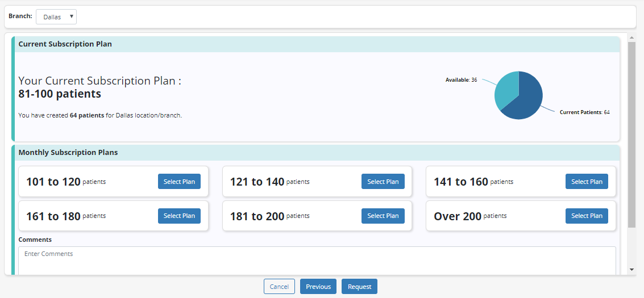Submit with the Request button
This screenshot has width=644, height=298.
[x=359, y=287]
